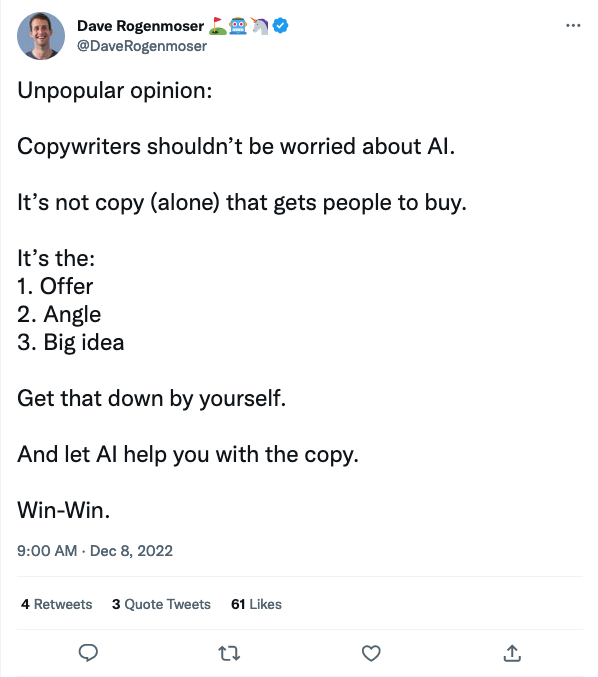The image size is (598, 677).
Task: Click the golf flag emoji in name
Action: (x=218, y=26)
